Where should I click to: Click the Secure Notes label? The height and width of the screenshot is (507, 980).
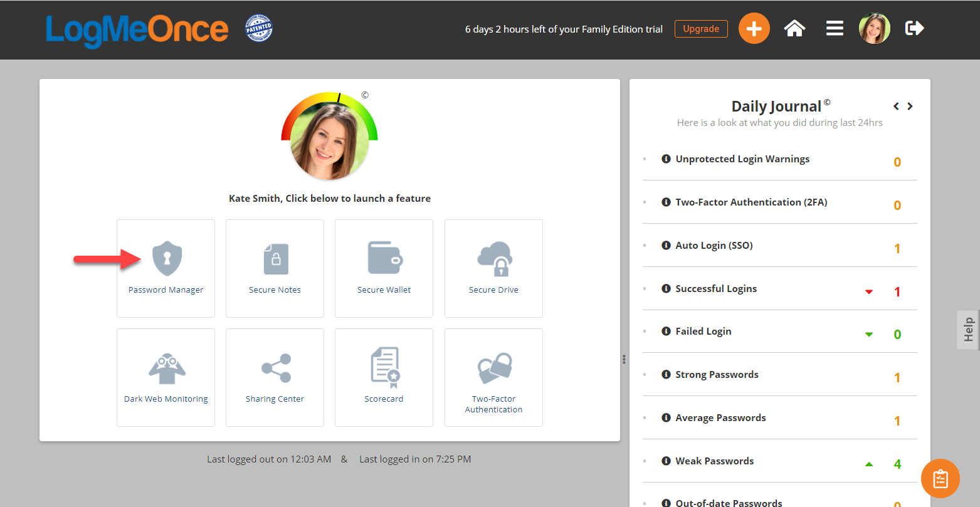tap(275, 290)
